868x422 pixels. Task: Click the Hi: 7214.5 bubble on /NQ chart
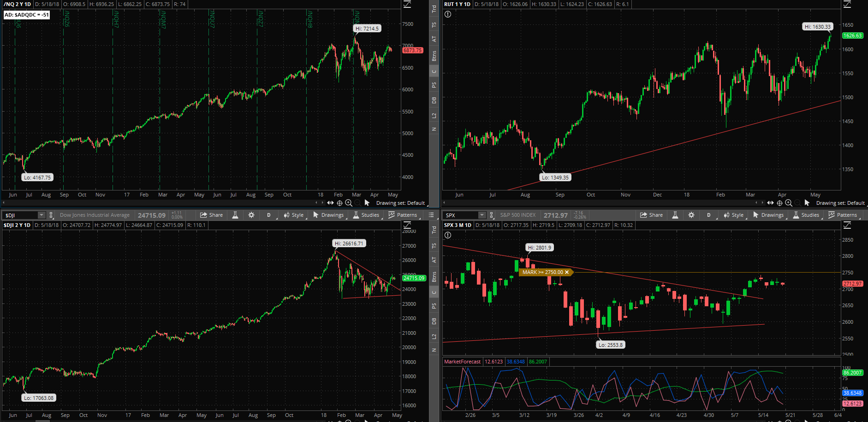coord(367,29)
